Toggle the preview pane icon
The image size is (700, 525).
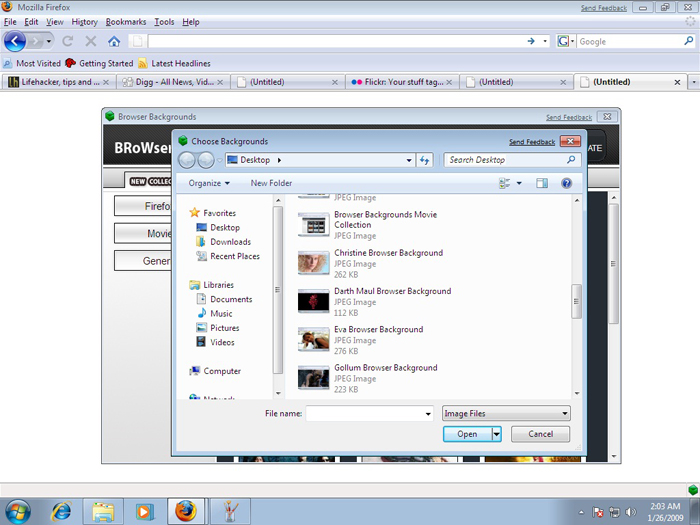click(542, 183)
